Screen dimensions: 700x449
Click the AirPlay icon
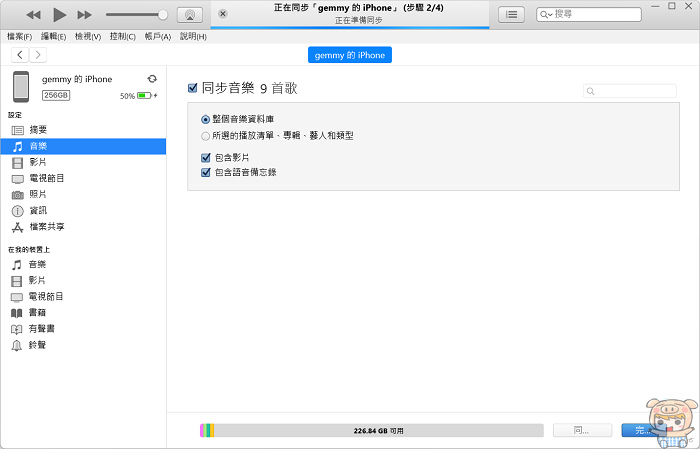pos(189,15)
